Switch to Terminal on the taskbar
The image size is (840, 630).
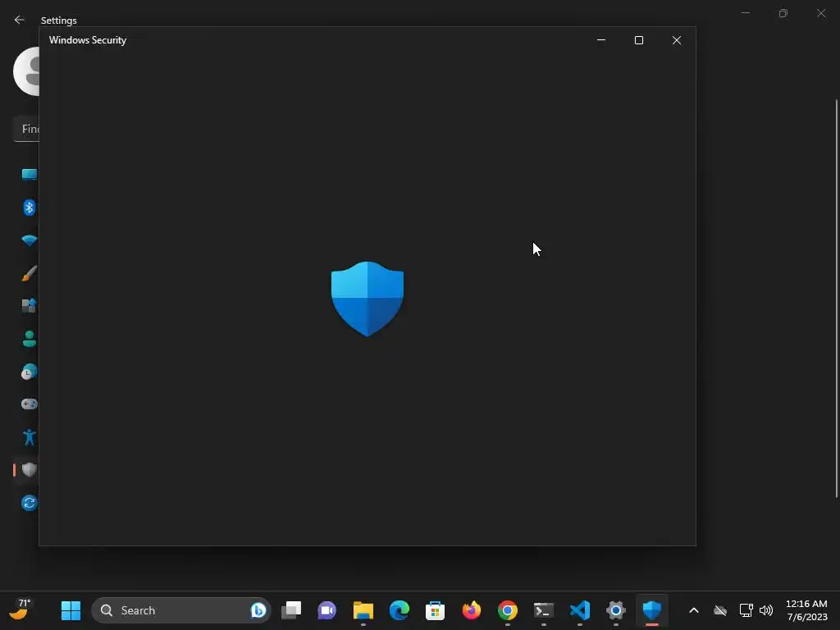544,610
